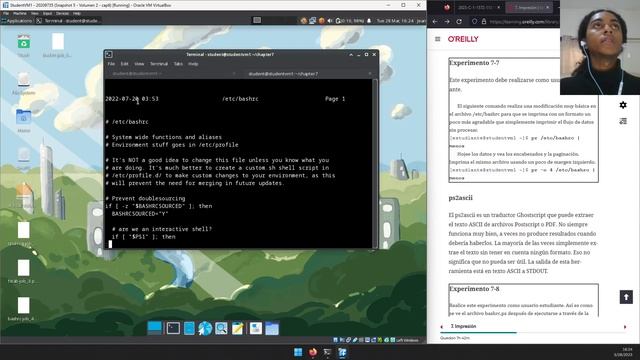Open the table of contents icon below gear
The width and height of the screenshot is (640, 360).
pyautogui.click(x=623, y=121)
